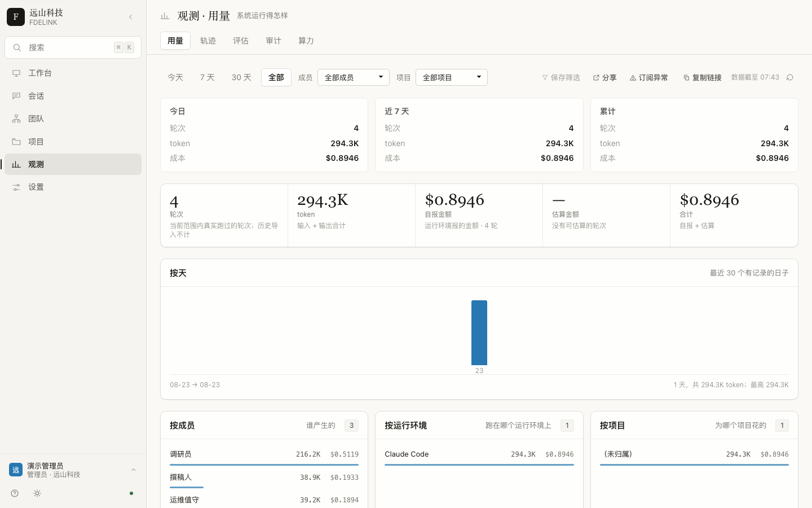
Task: Click the refresh data icon
Action: pos(790,77)
